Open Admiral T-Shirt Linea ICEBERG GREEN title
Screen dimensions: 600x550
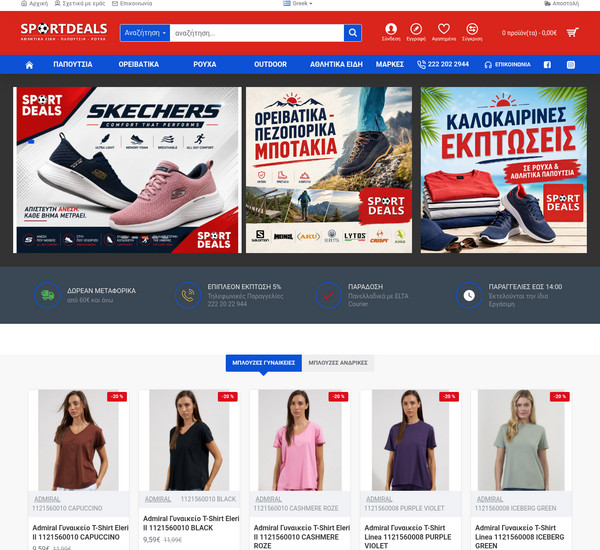click(x=519, y=537)
